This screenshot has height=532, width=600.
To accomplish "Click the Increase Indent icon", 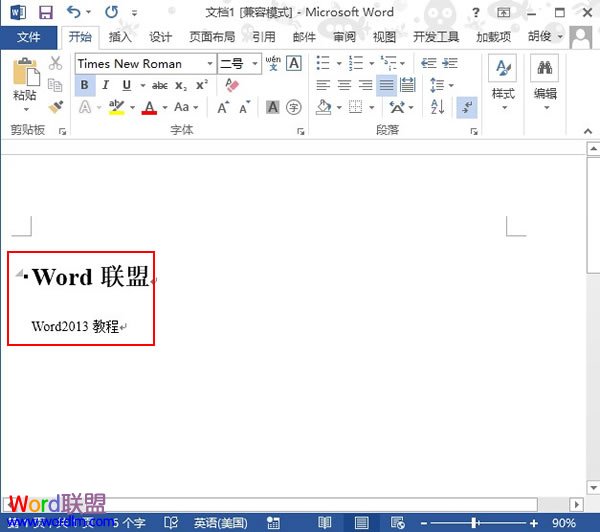I will [x=450, y=63].
